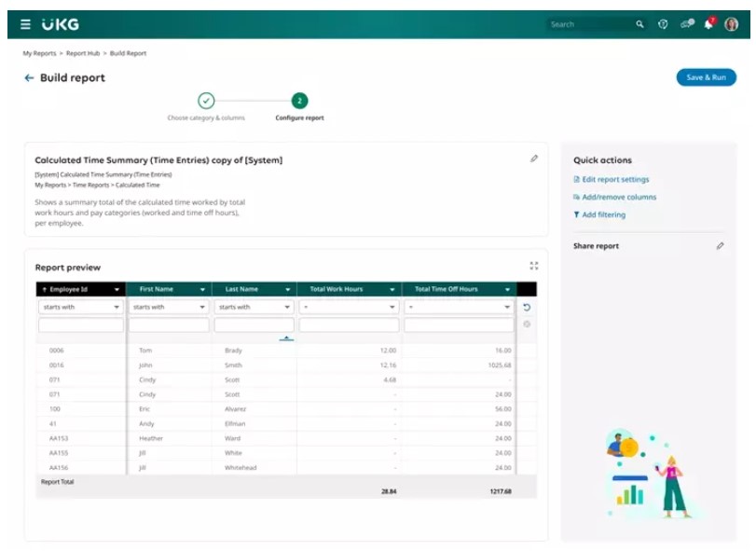Go to Choose category & columns step
Image resolution: width=756 pixels, height=551 pixels.
click(x=206, y=101)
